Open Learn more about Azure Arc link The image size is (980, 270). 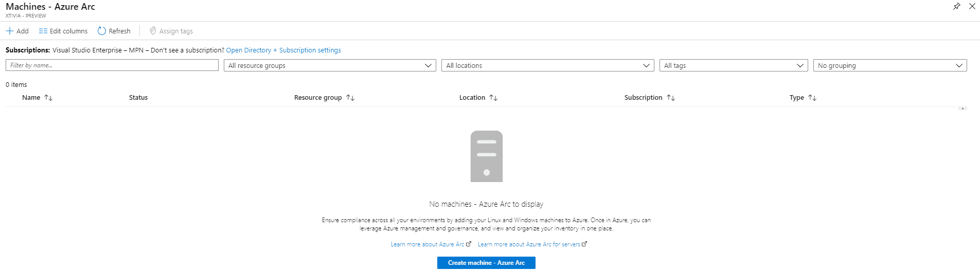pos(431,244)
